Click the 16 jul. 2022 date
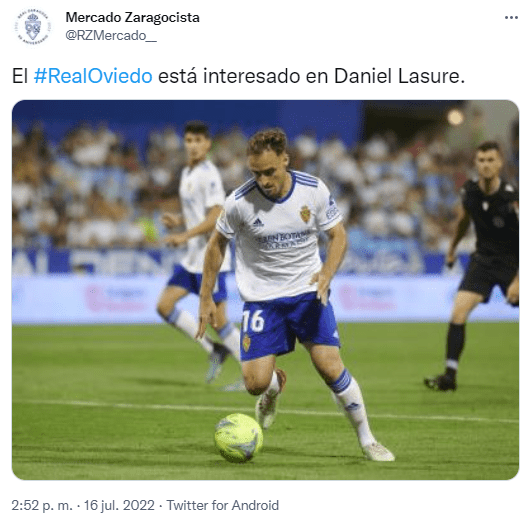 click(x=119, y=505)
